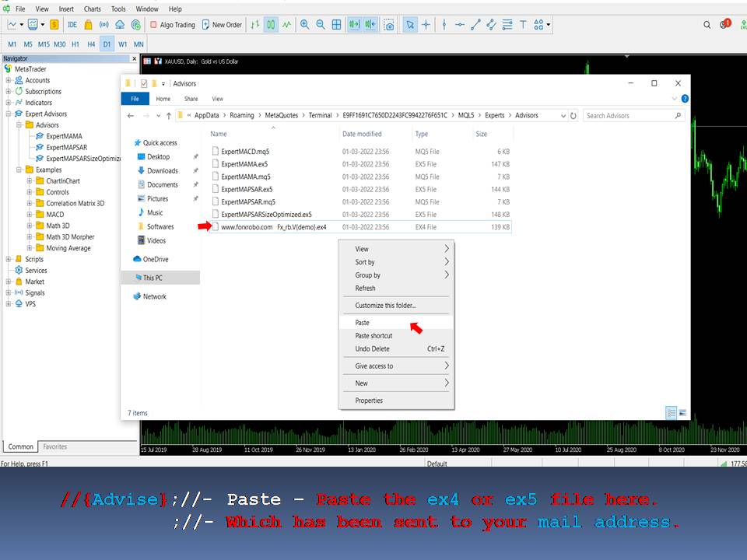Choose Paste from the context menu
The height and width of the screenshot is (560, 747).
pyautogui.click(x=363, y=322)
